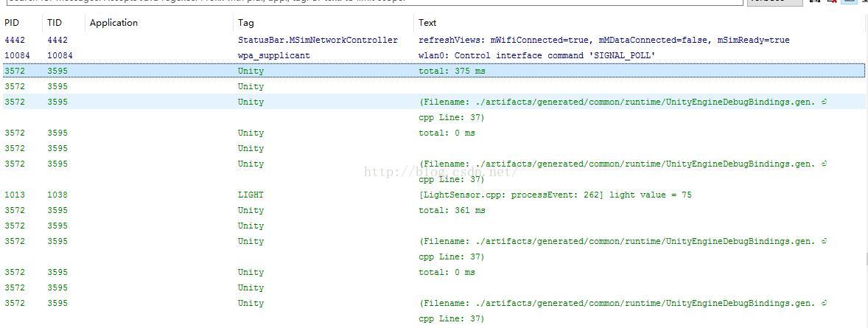Select the LIGHT tag cell
This screenshot has width=868, height=328.
coord(251,195)
